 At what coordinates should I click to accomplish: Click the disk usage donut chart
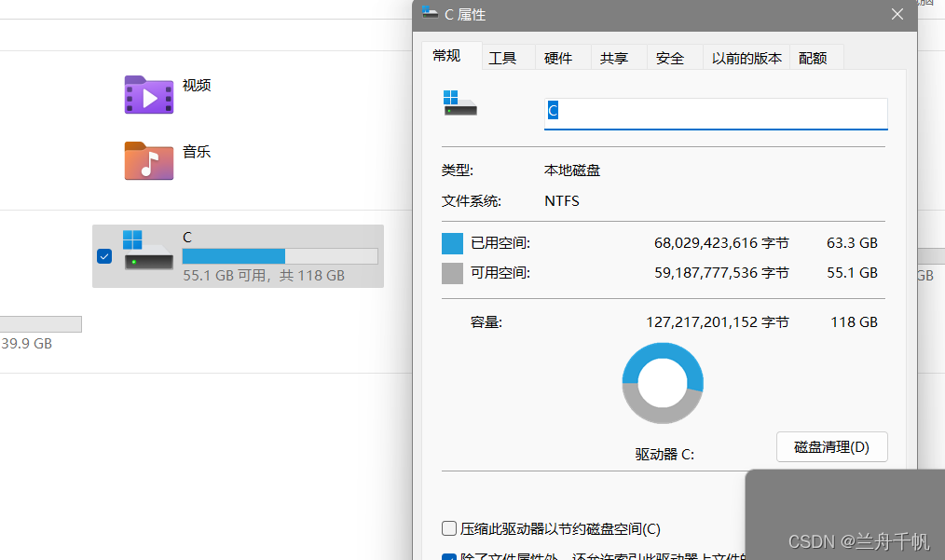click(x=663, y=383)
